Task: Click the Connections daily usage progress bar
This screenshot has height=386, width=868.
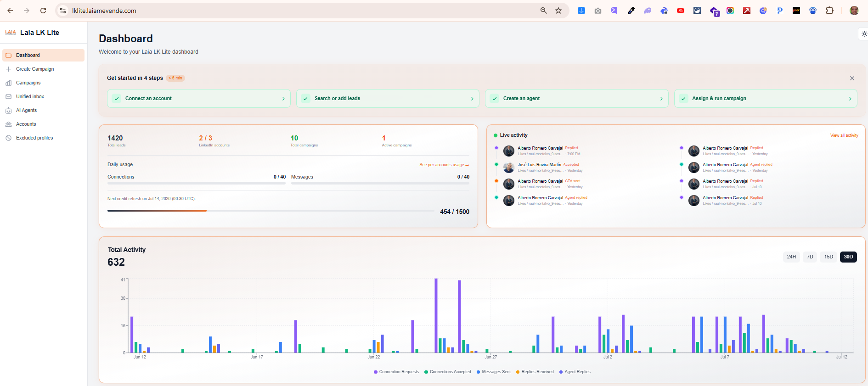Action: point(197,183)
